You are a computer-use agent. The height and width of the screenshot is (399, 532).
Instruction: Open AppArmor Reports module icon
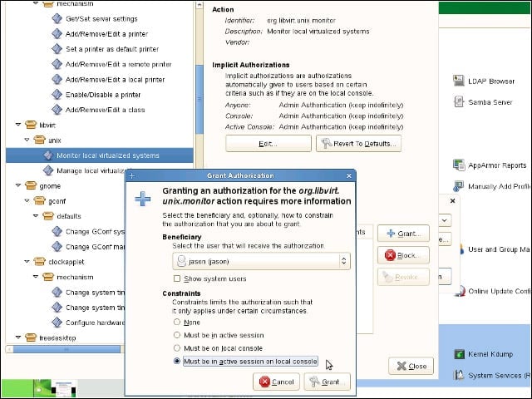[x=459, y=165]
